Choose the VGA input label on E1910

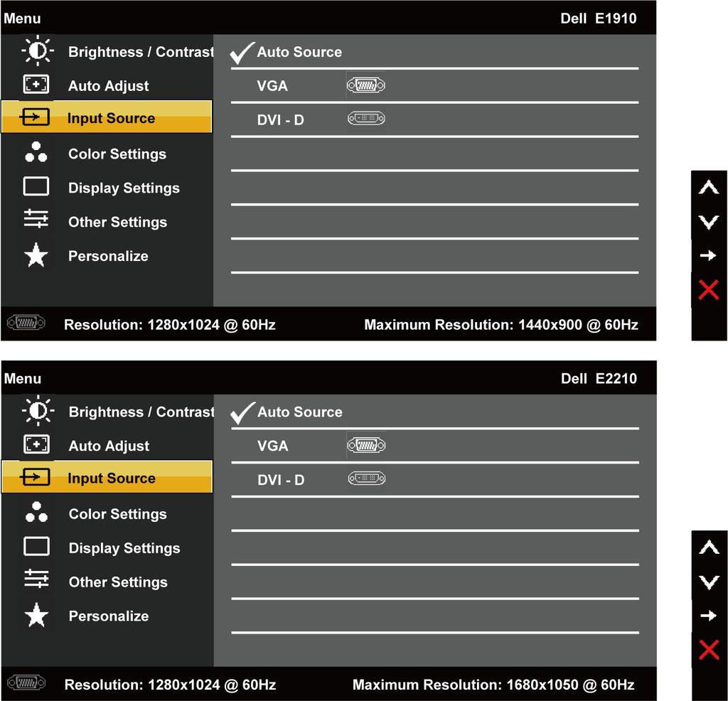point(272,86)
